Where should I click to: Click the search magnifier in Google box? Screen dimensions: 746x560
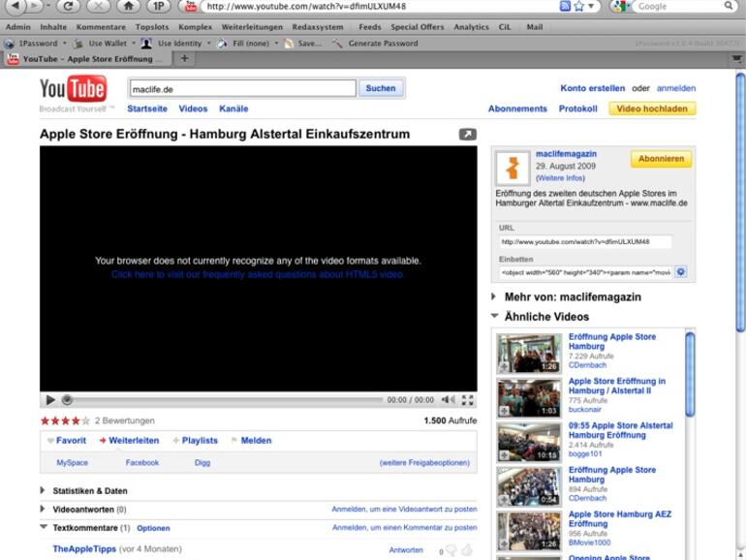click(x=729, y=6)
